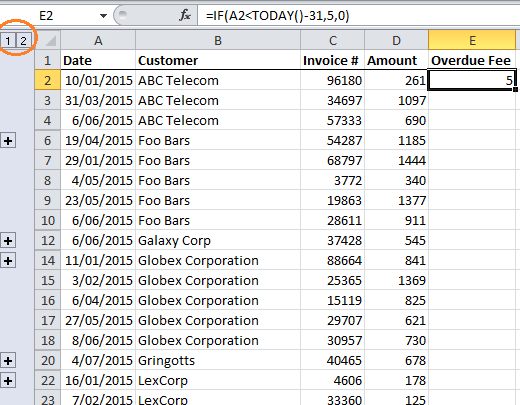Click the Invoice # header cell
The height and width of the screenshot is (405, 520).
point(333,60)
